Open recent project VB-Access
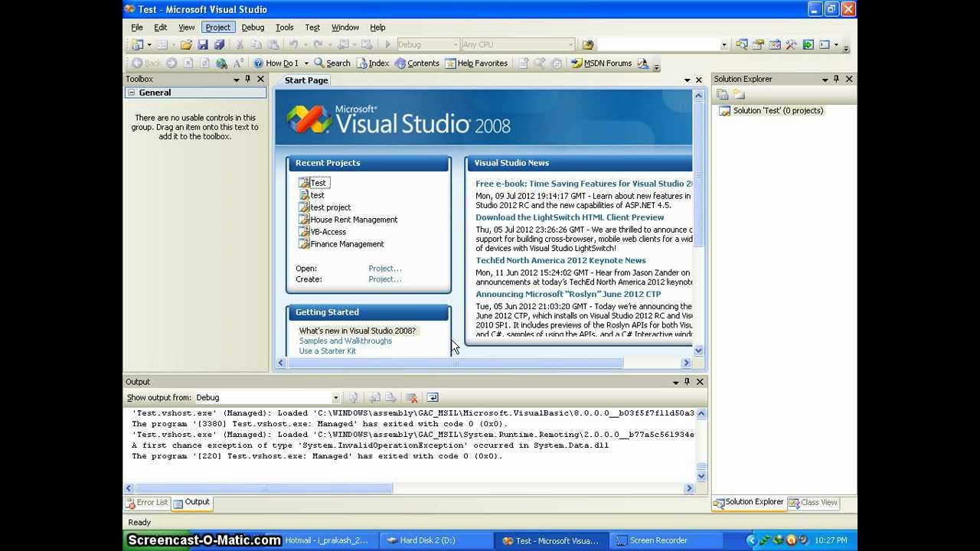This screenshot has width=980, height=551. click(328, 232)
